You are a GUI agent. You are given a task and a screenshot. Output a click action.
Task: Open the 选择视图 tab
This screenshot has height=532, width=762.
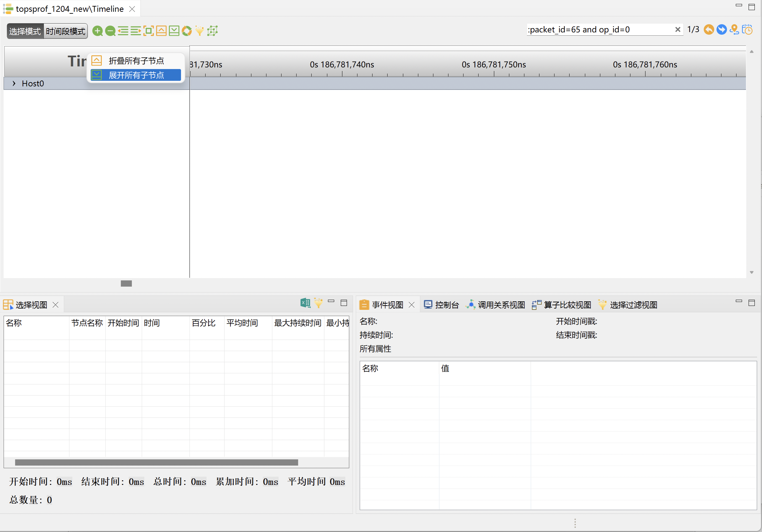click(x=31, y=305)
